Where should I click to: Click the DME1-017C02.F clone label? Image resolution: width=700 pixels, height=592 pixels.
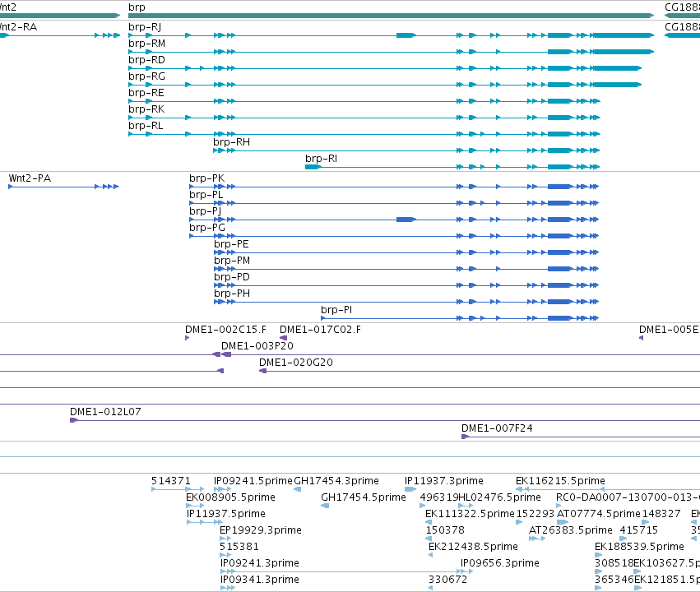(x=320, y=330)
